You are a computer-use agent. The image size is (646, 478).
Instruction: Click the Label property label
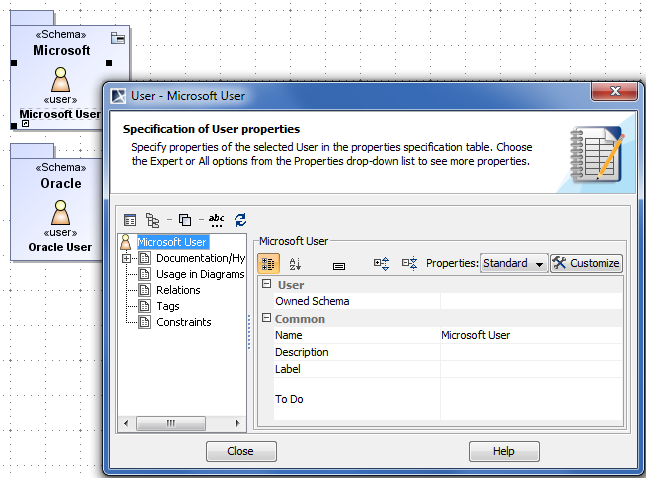click(288, 369)
